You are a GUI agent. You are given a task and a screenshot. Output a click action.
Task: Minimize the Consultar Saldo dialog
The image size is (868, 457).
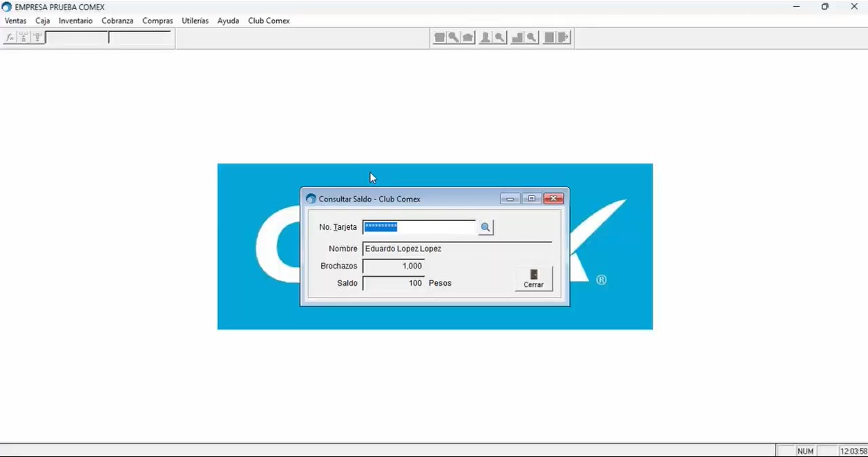pyautogui.click(x=510, y=199)
